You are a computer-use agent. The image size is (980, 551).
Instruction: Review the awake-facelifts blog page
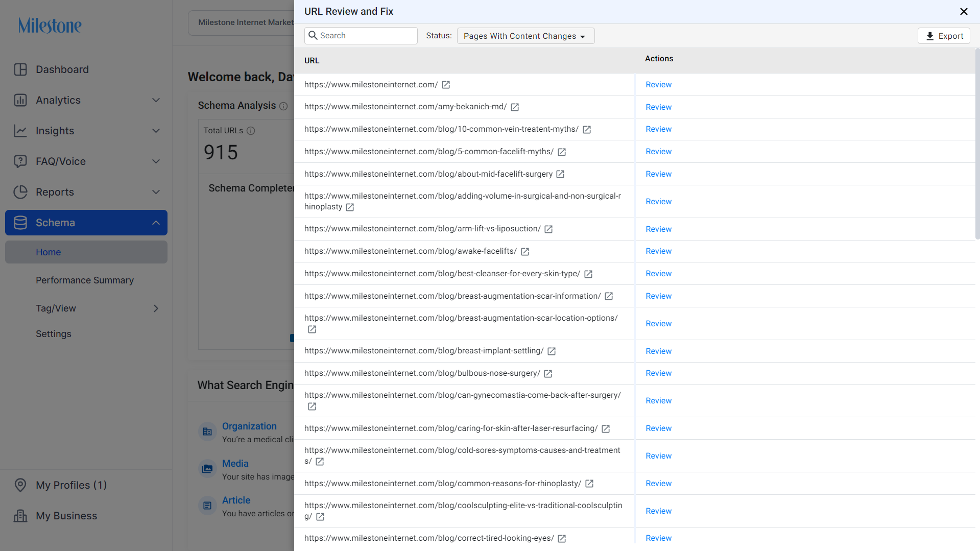tap(658, 251)
